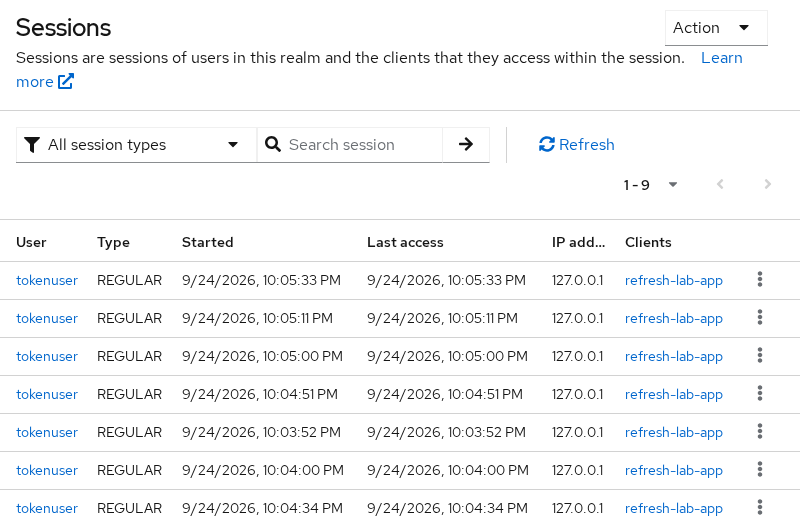
Task: Click the external link icon after more
Action: (66, 82)
